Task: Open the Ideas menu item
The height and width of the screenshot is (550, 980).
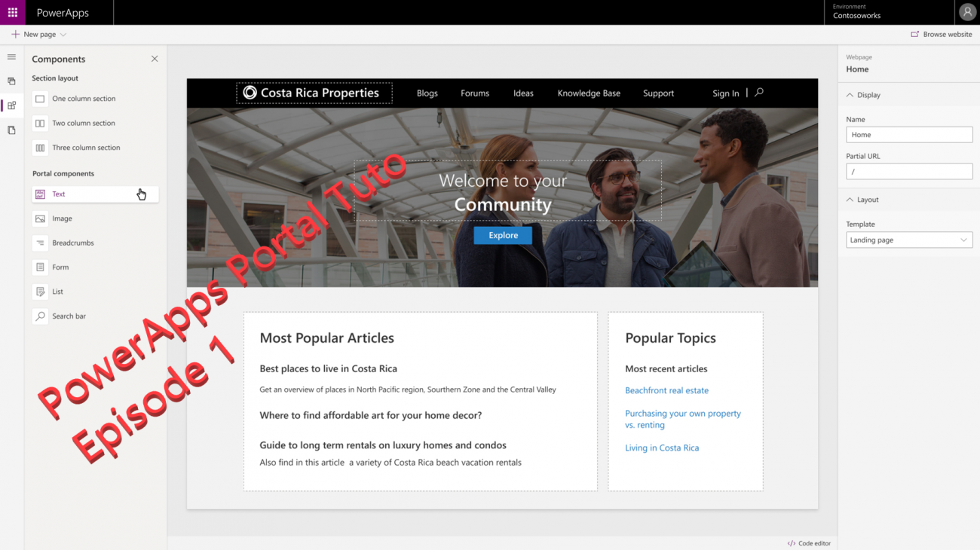Action: pyautogui.click(x=523, y=93)
